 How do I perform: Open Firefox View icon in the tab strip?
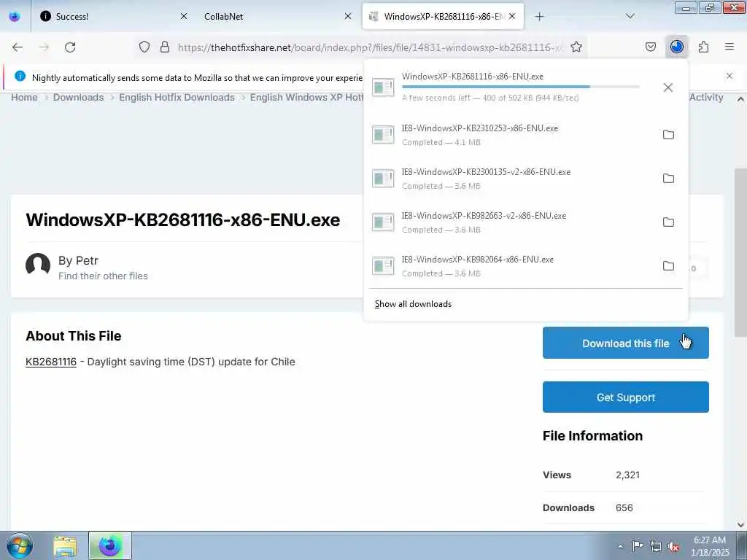(x=15, y=16)
